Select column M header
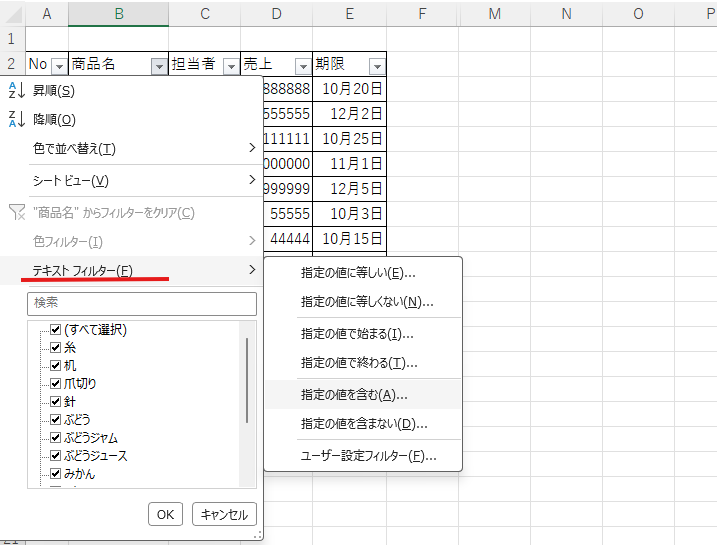717x545 pixels. coord(494,14)
